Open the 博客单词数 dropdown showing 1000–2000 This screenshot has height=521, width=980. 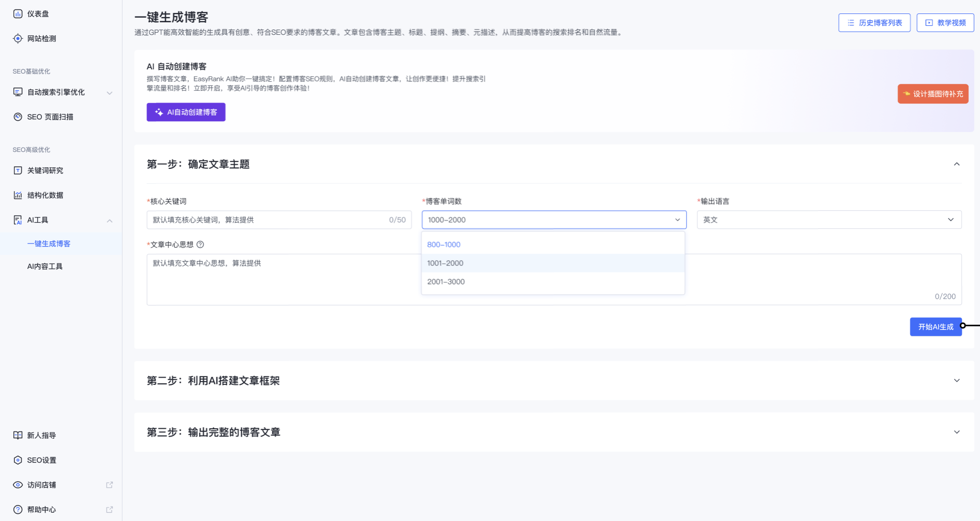pos(554,220)
